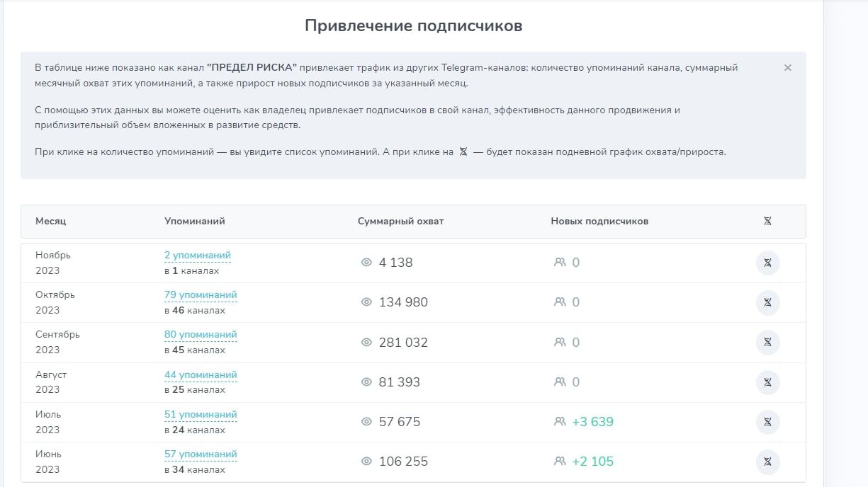Click the eye icon beside 4 138
Image resolution: width=868 pixels, height=487 pixels.
click(x=366, y=262)
